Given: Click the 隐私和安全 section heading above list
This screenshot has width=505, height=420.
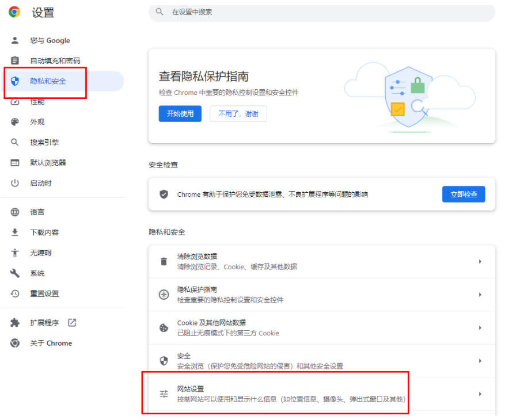Looking at the screenshot, I should pyautogui.click(x=167, y=232).
